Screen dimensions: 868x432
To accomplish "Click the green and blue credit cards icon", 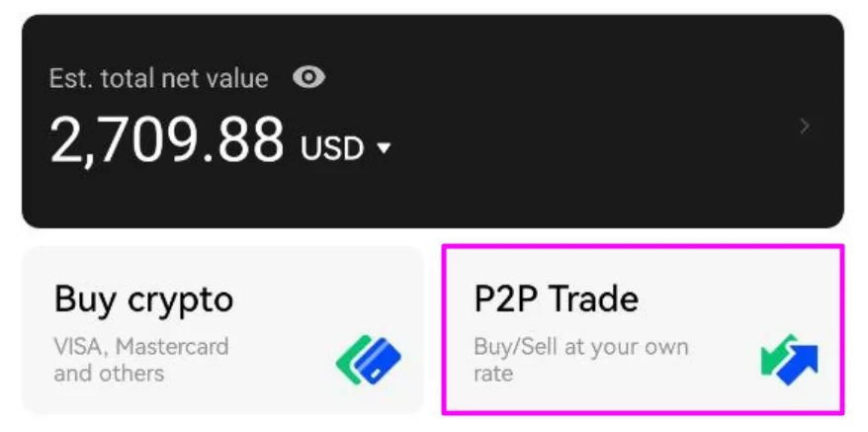I will (x=369, y=360).
